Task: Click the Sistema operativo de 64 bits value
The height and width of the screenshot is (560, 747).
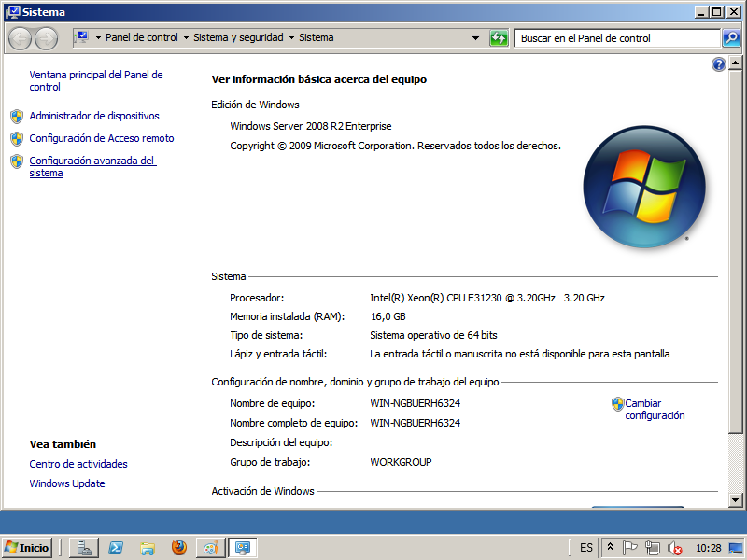Action: point(433,335)
